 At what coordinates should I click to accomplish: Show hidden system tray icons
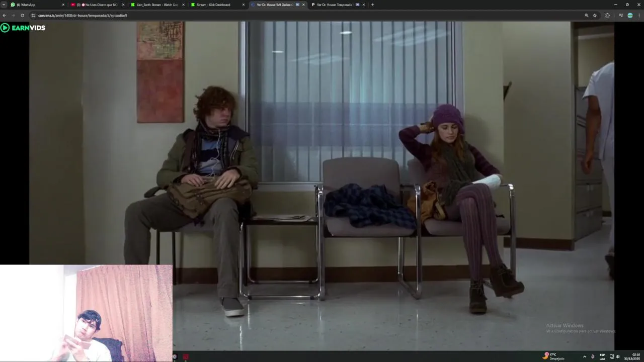pyautogui.click(x=584, y=356)
